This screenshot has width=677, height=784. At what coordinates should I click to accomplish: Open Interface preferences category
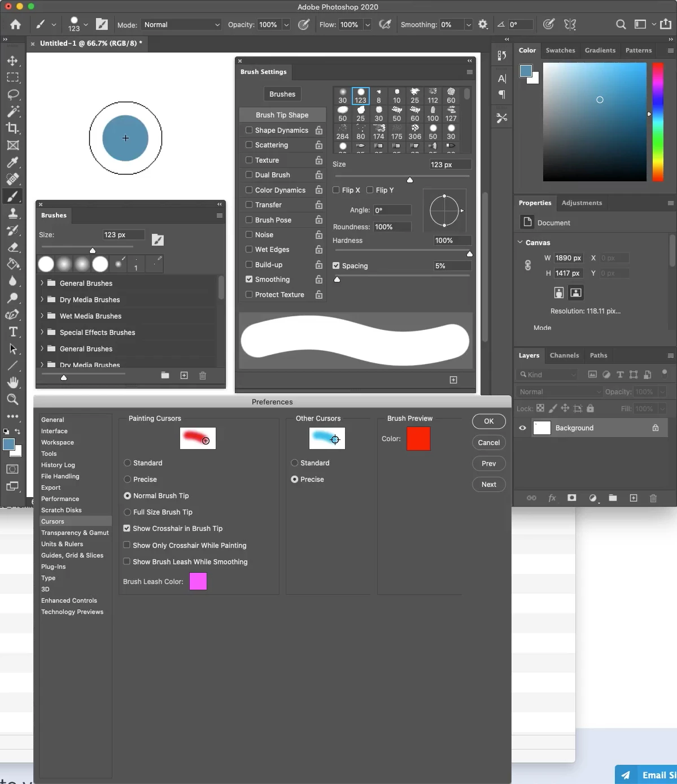pyautogui.click(x=54, y=431)
